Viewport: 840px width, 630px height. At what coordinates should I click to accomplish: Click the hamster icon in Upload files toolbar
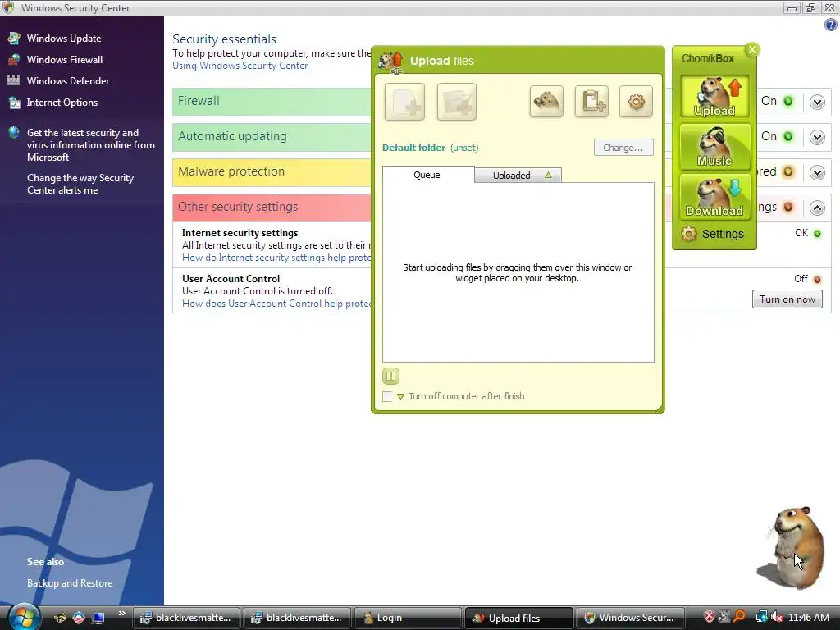click(546, 101)
